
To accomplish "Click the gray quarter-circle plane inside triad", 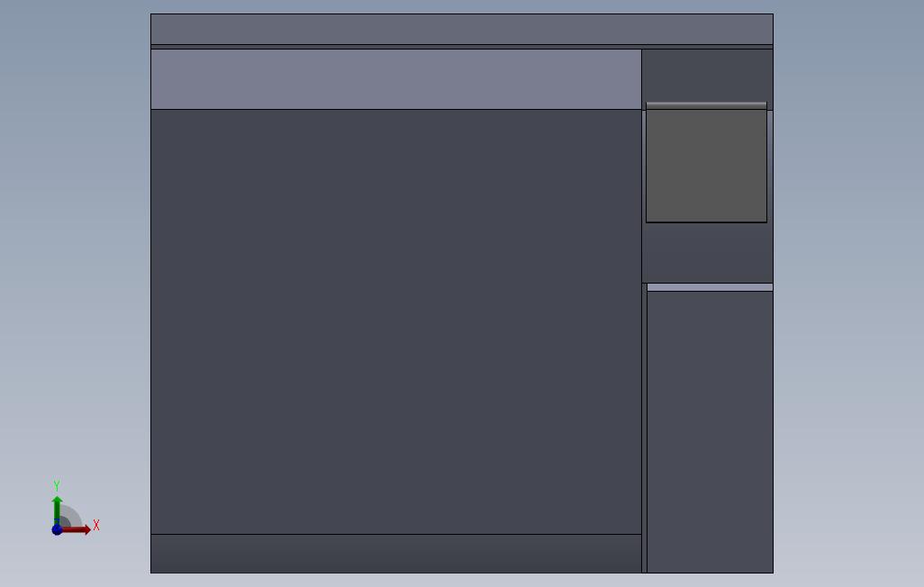I will pos(71,516).
